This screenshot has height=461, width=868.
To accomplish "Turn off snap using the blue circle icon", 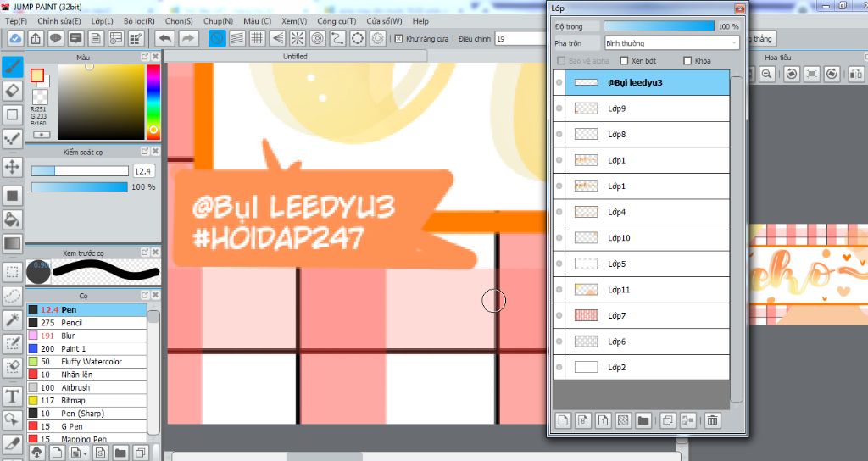I will click(x=217, y=38).
